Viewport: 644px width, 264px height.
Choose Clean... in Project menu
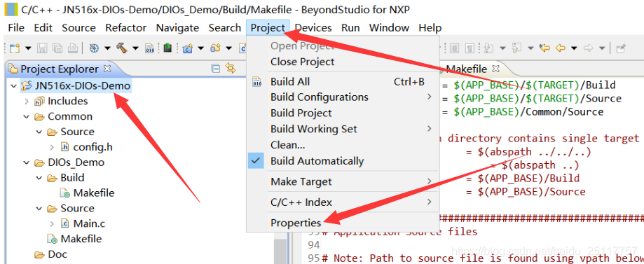pyautogui.click(x=343, y=145)
